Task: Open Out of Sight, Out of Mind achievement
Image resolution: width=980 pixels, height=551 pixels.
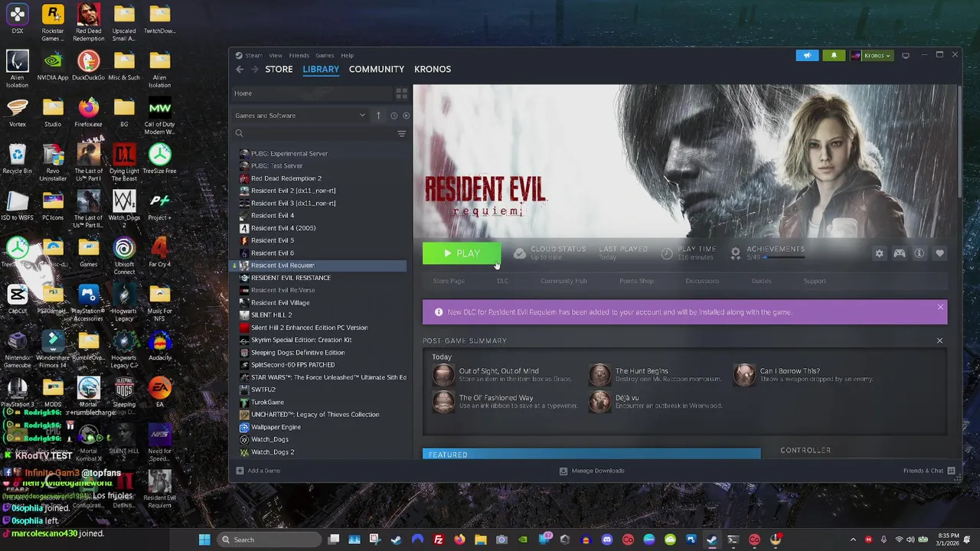Action: click(501, 375)
